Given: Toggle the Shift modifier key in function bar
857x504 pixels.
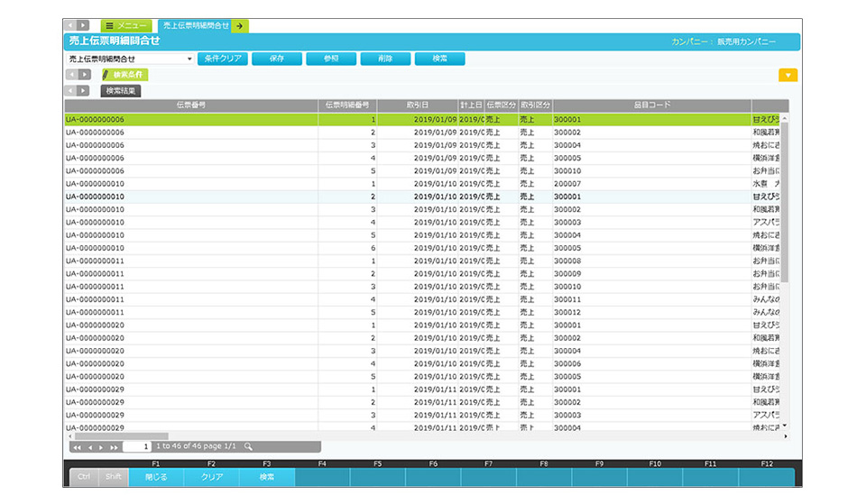Looking at the screenshot, I should pyautogui.click(x=113, y=477).
